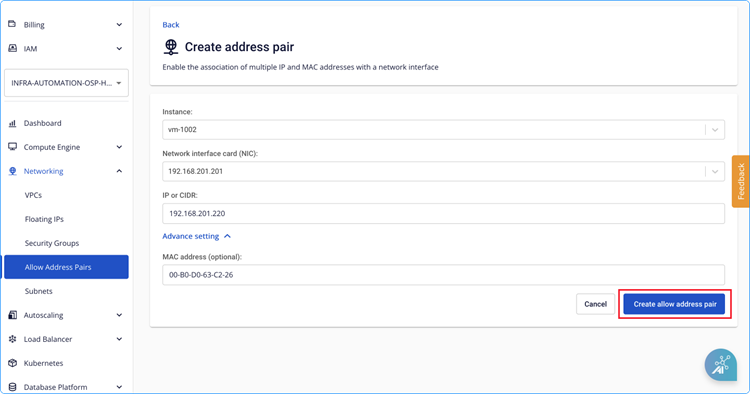The height and width of the screenshot is (394, 750).
Task: Click the Compute Engine monitor icon
Action: (x=12, y=147)
